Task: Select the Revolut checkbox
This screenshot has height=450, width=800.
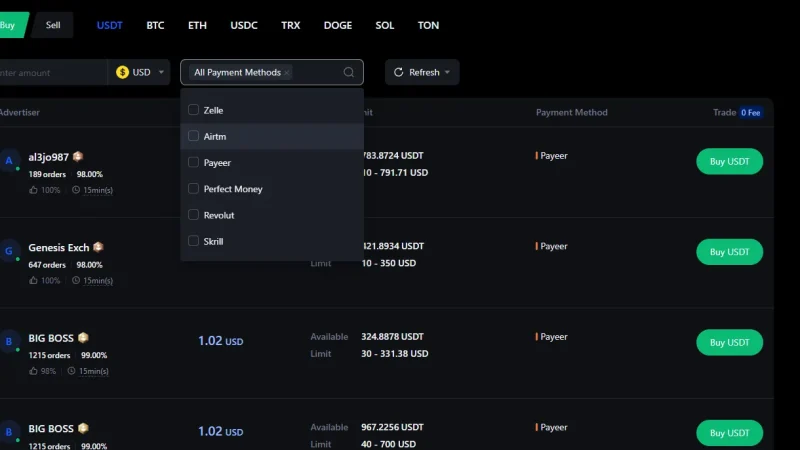Action: click(x=193, y=215)
